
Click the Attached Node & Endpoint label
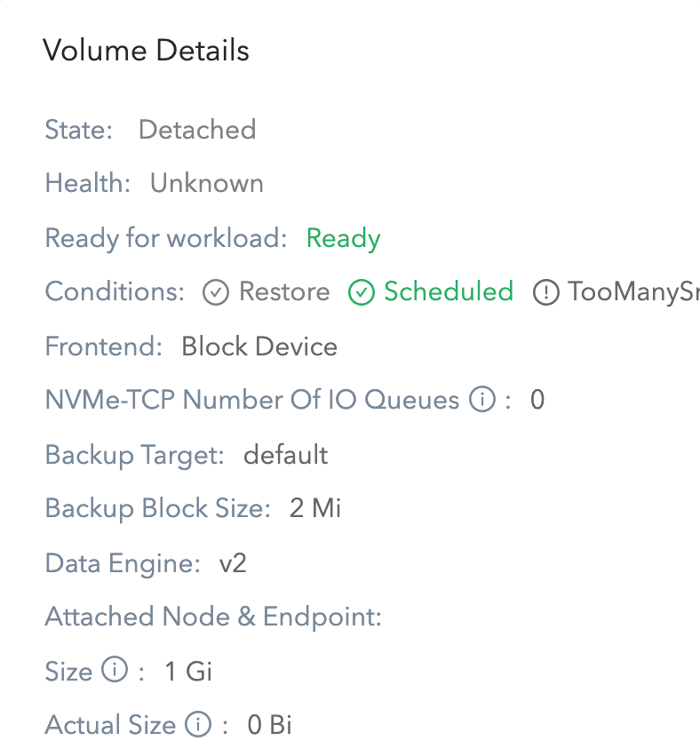(x=213, y=617)
